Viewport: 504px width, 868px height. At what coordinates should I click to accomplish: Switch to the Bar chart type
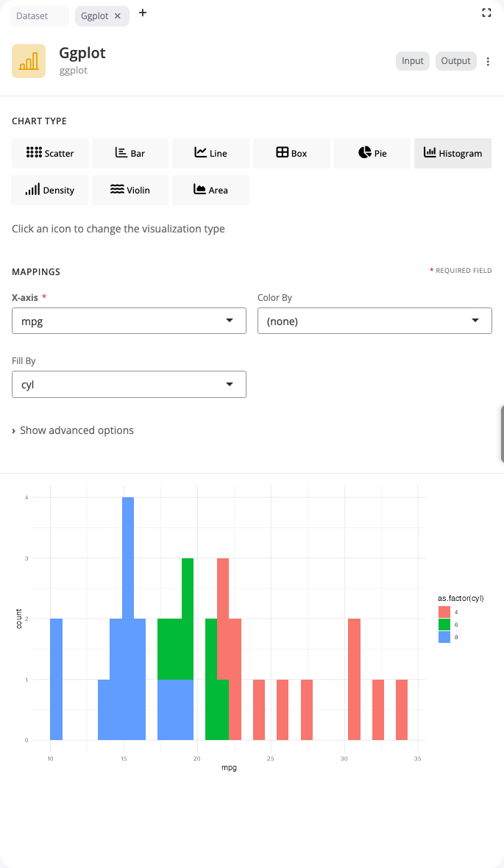click(130, 153)
